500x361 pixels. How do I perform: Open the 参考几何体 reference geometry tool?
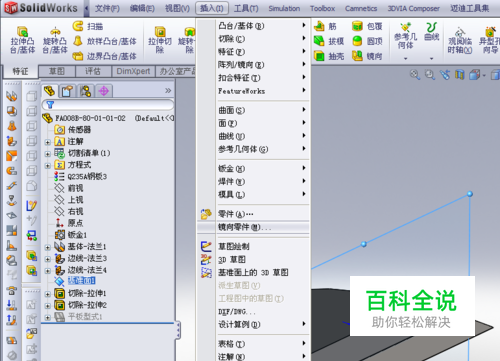(x=406, y=36)
